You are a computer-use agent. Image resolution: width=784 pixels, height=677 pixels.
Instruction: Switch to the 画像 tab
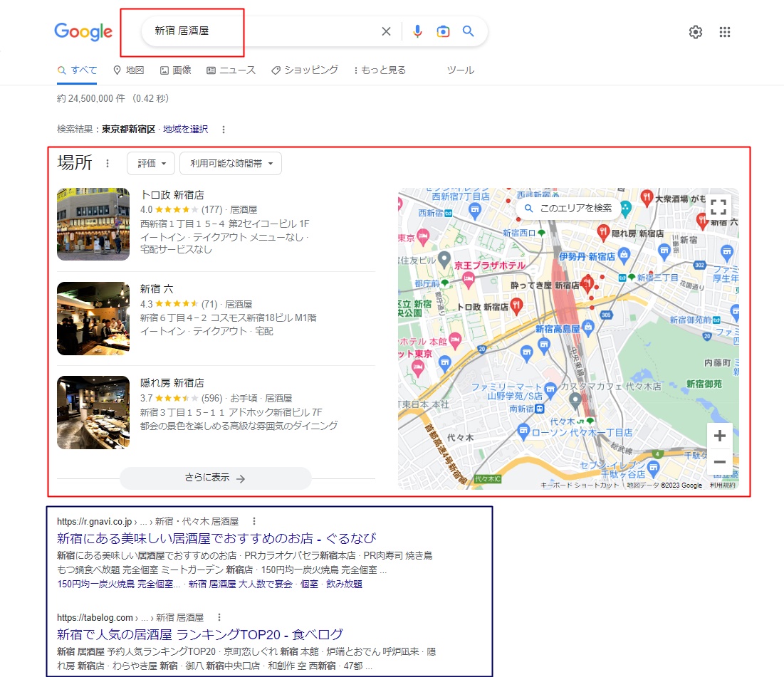(175, 70)
